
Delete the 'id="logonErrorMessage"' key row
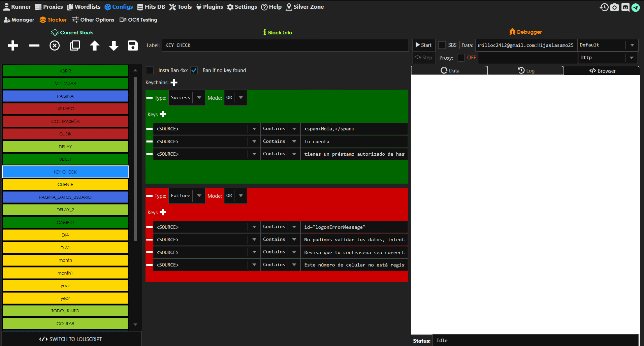point(149,227)
